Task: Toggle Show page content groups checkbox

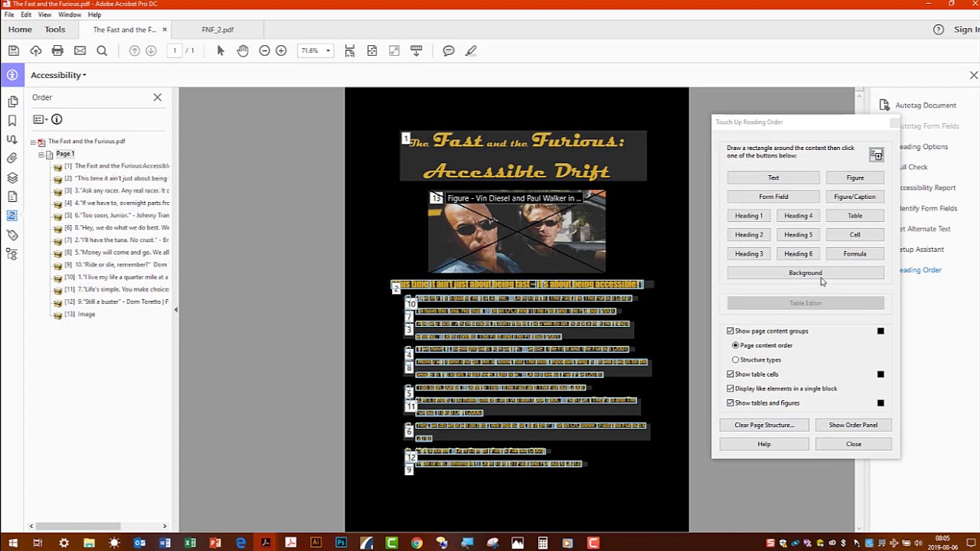Action: tap(730, 331)
